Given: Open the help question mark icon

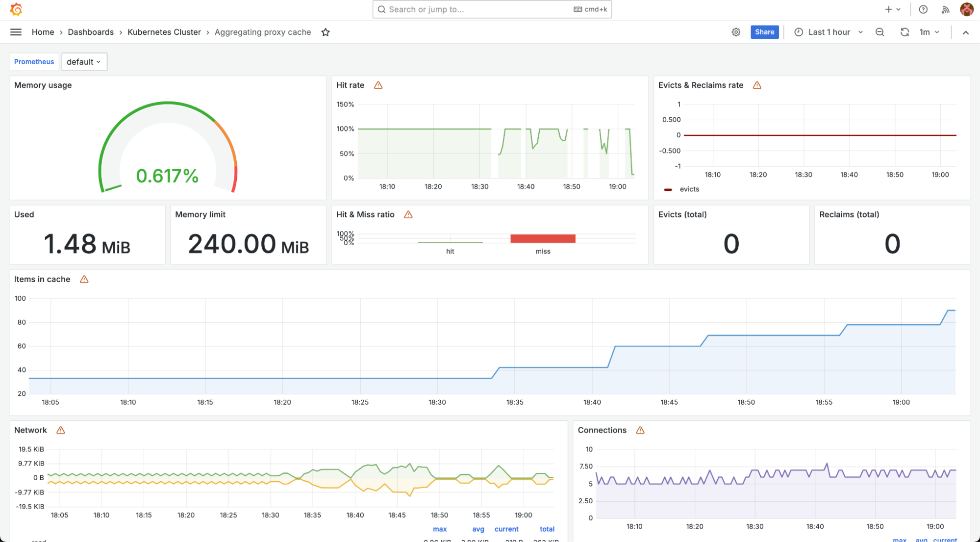Looking at the screenshot, I should coord(923,9).
